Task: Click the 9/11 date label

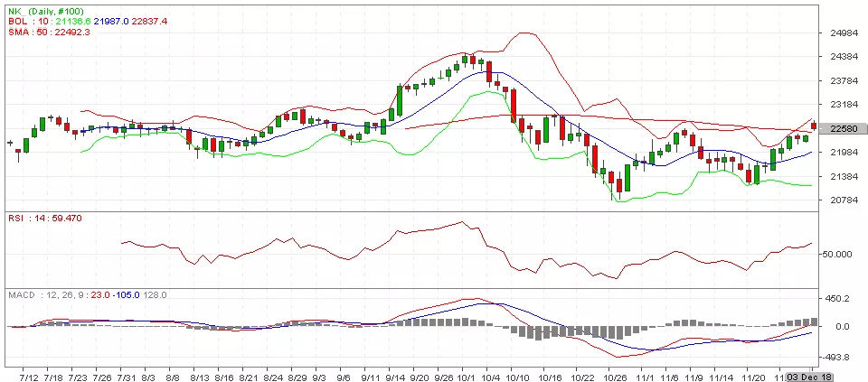Action: point(372,377)
